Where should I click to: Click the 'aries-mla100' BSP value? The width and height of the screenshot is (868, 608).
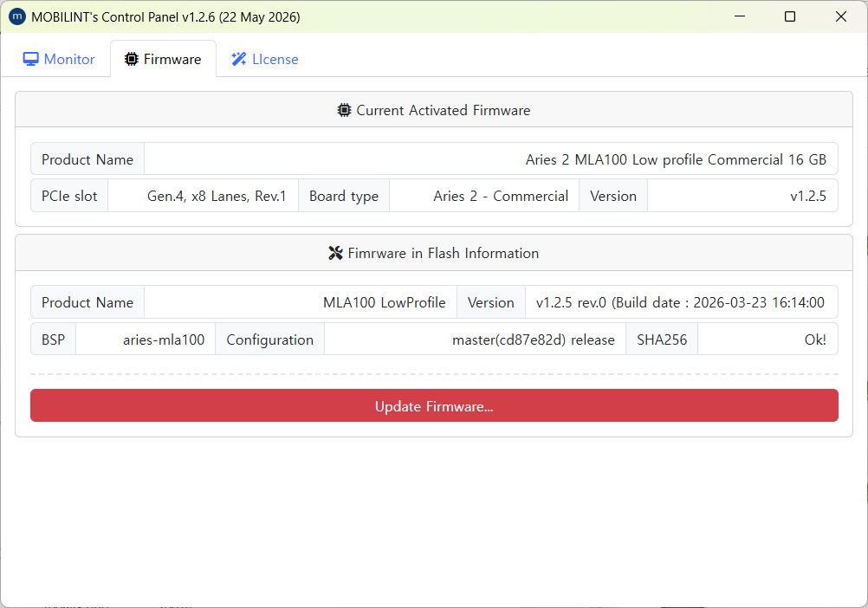click(164, 340)
